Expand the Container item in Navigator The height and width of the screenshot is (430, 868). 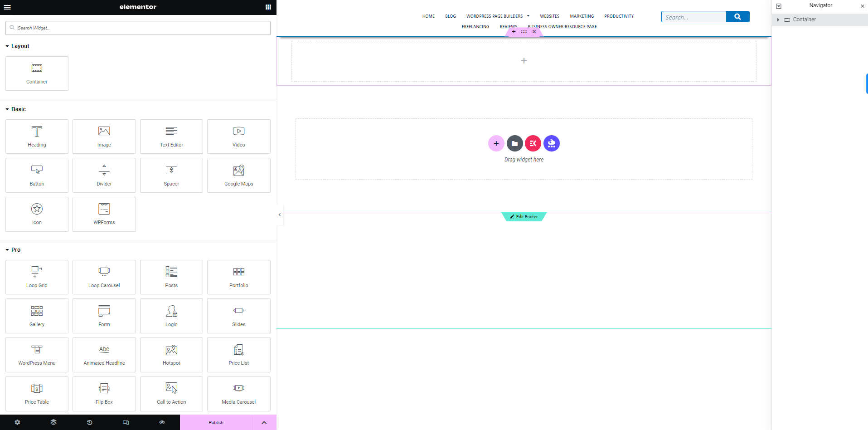(778, 20)
